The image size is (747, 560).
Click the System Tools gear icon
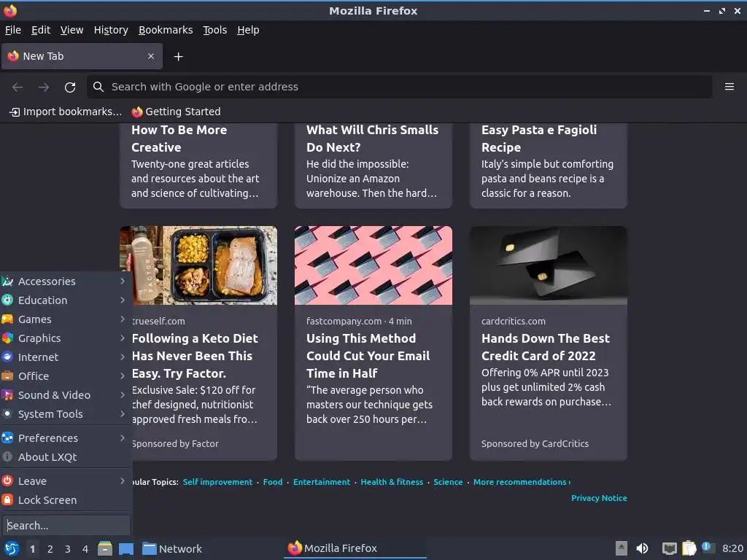pyautogui.click(x=7, y=414)
